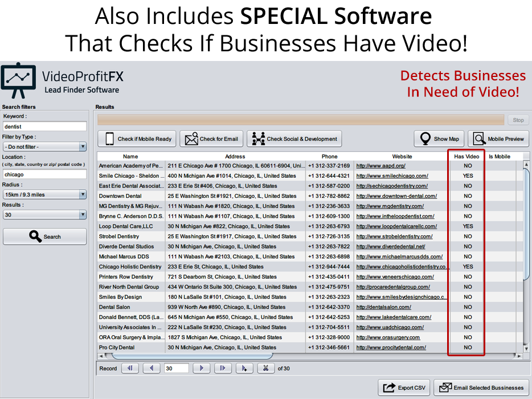Viewport: 532px width, 399px height.
Task: Open the smilechicago.com website link
Action: tap(392, 176)
